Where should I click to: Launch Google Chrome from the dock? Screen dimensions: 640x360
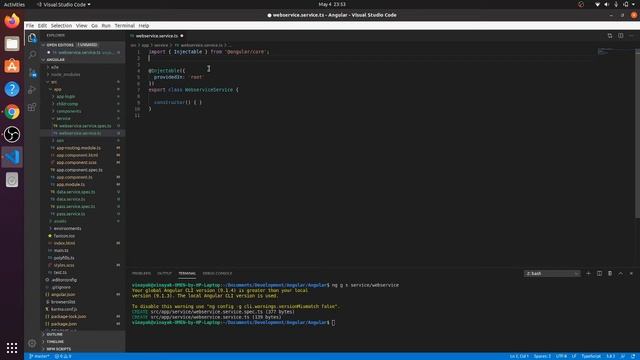point(12,111)
